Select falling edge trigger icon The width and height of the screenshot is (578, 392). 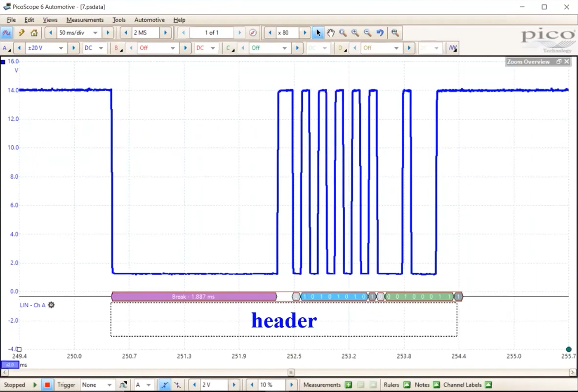[177, 385]
